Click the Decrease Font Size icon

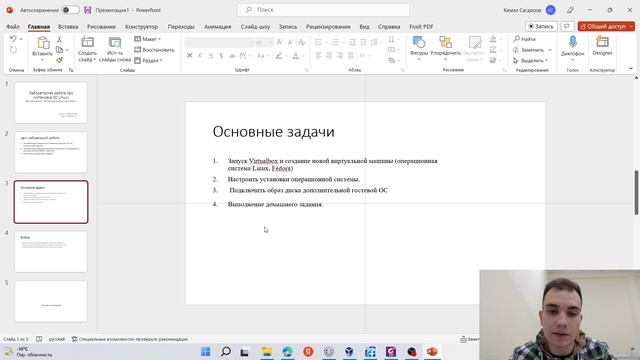[290, 42]
